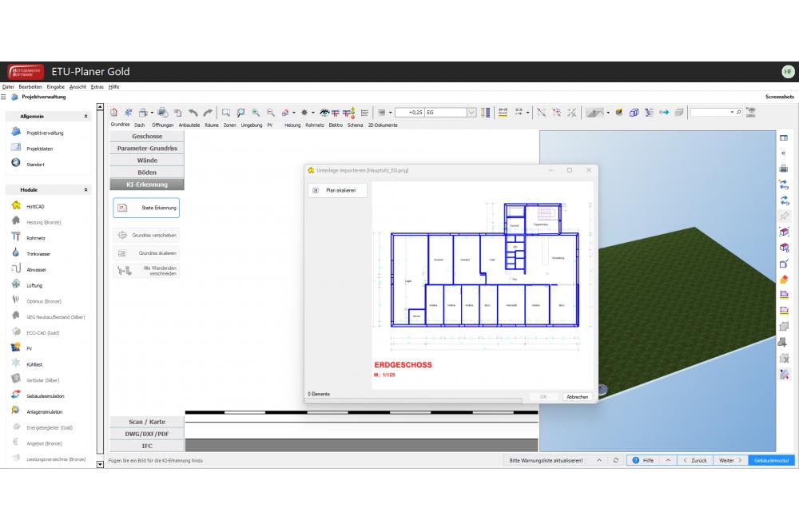Open the print icon dropdown arrow
The image size is (799, 532).
[152, 113]
